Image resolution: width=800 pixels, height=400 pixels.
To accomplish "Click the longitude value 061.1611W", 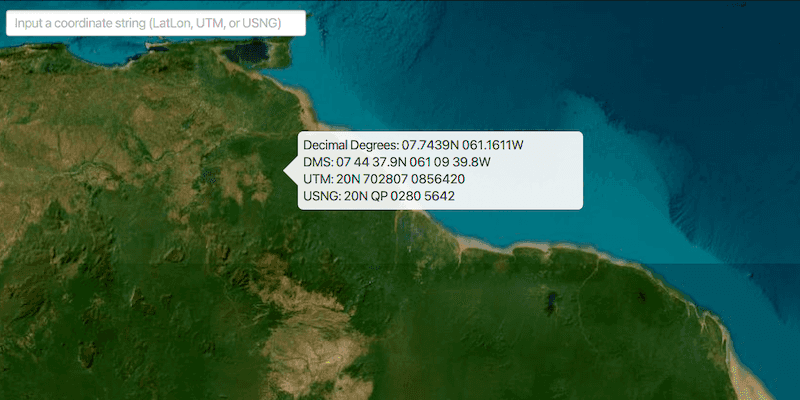I will 493,146.
